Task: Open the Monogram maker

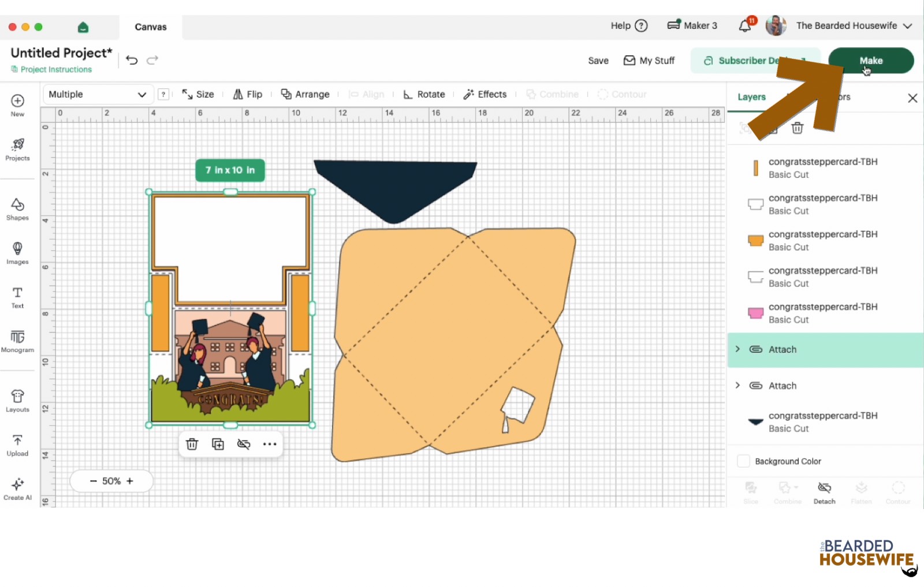Action: tap(17, 341)
